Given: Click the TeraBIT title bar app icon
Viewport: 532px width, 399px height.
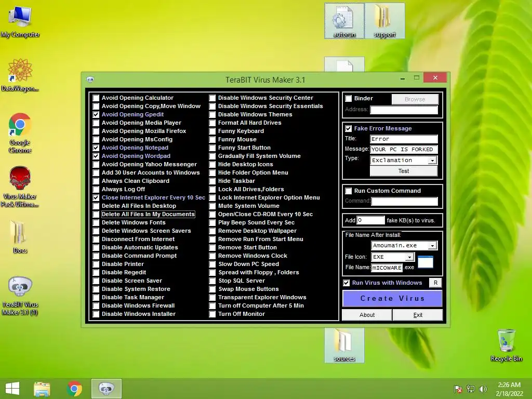Looking at the screenshot, I should tap(90, 79).
